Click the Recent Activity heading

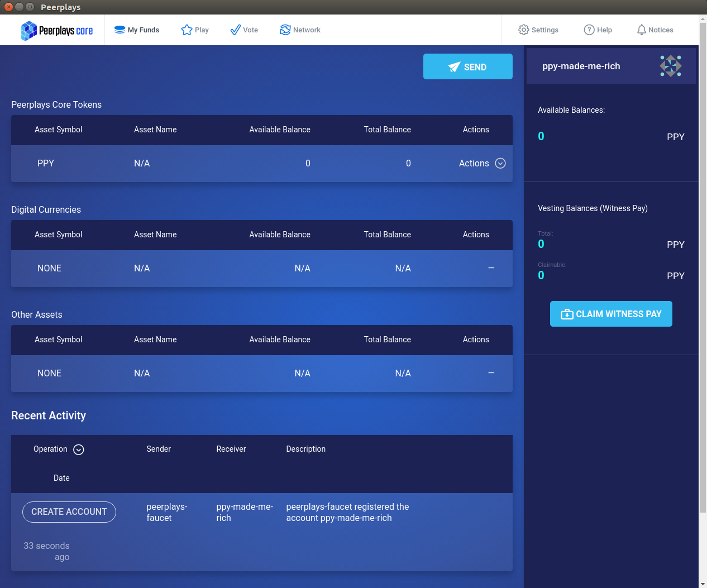click(49, 415)
